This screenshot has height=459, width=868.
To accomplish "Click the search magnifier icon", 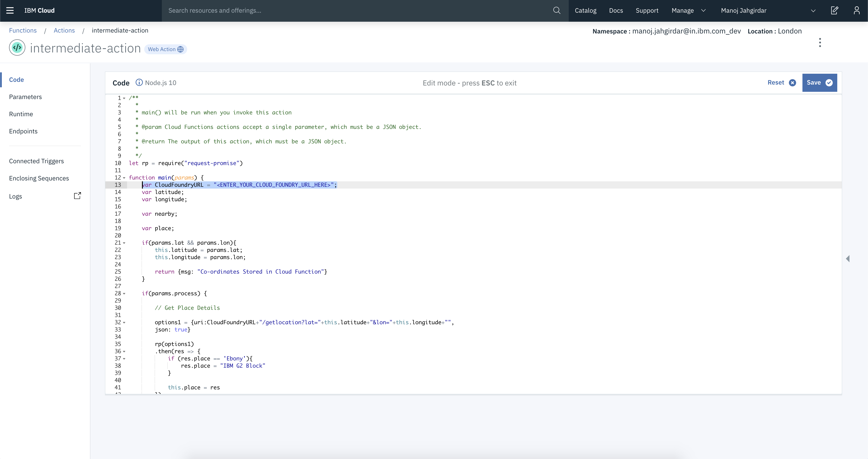I will [557, 10].
